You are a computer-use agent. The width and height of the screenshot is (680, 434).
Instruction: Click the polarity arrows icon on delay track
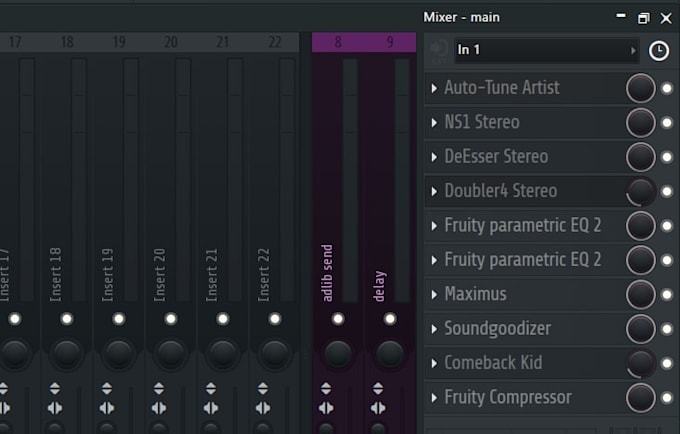(x=378, y=388)
